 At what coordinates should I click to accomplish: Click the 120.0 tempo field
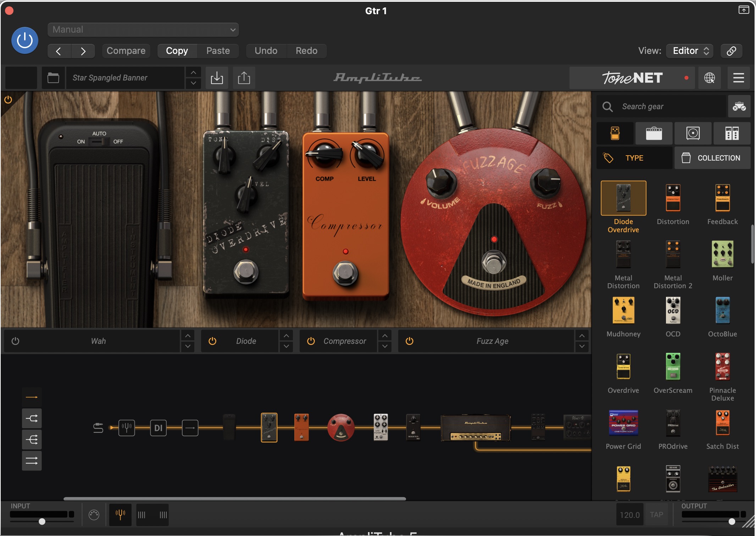(629, 515)
